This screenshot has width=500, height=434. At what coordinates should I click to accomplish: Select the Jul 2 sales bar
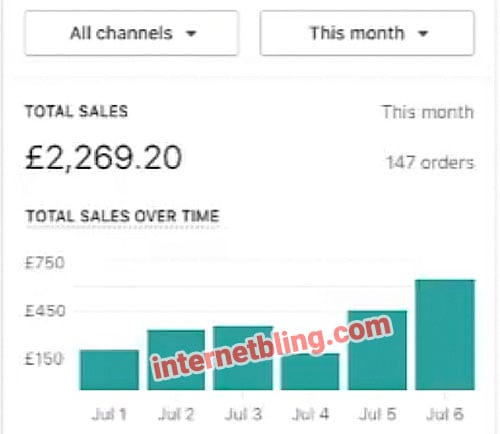pyautogui.click(x=176, y=360)
